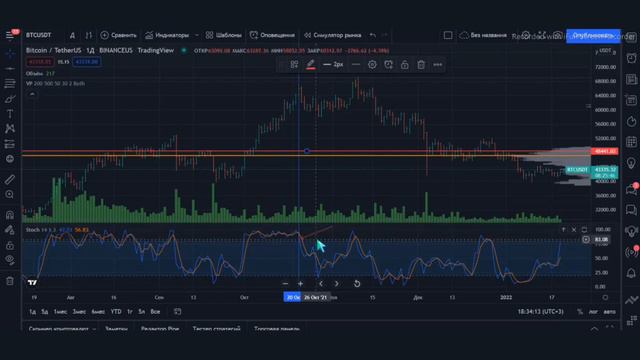
Task: Open the Д timeframe interval selector
Action: (72, 36)
